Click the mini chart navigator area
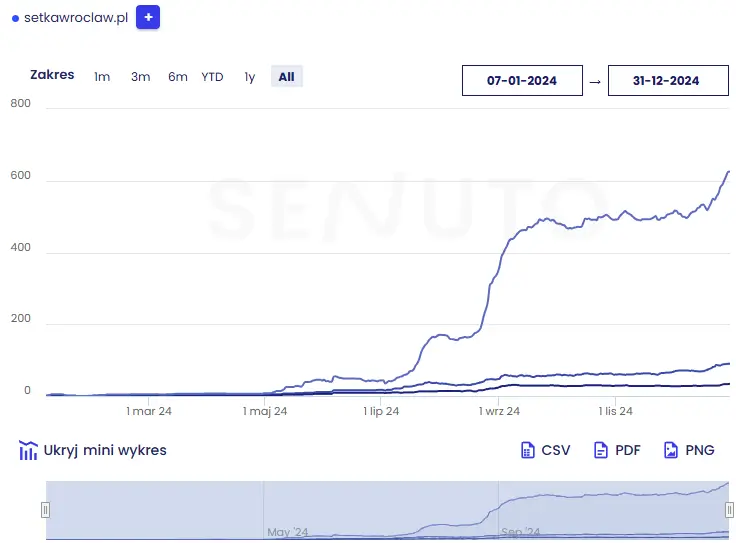736x543 pixels. 387,510
